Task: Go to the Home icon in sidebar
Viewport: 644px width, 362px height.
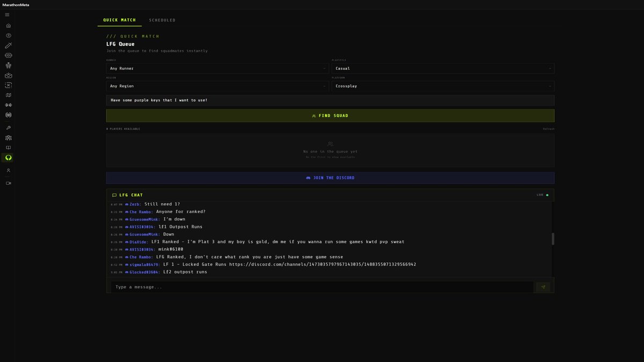Action: pos(8,26)
